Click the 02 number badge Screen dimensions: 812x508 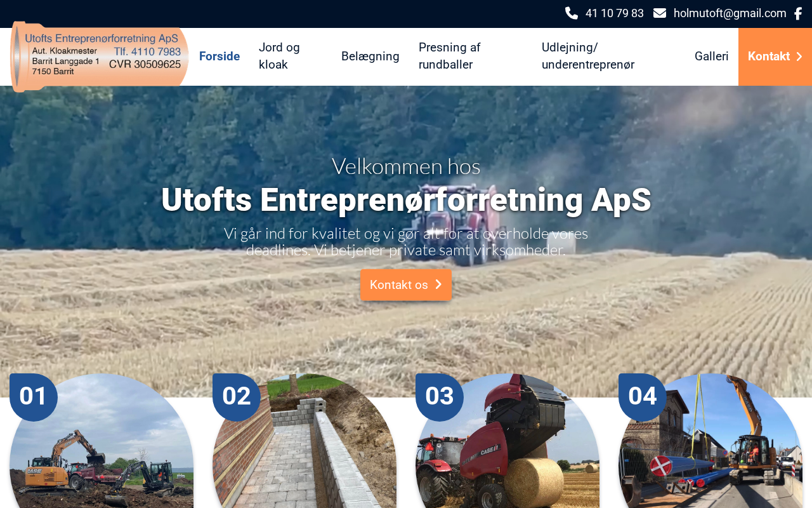[x=237, y=398]
